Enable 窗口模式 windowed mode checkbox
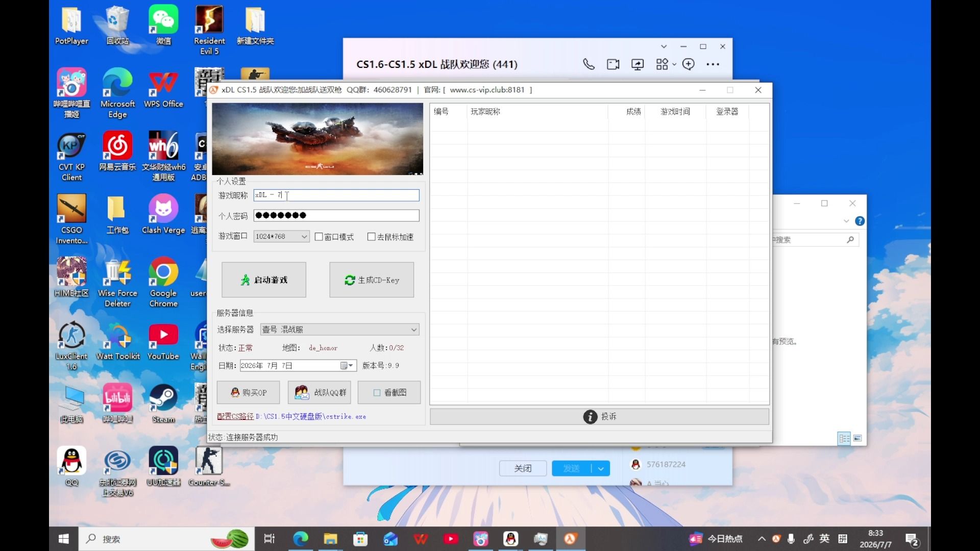The width and height of the screenshot is (980, 551). point(319,237)
